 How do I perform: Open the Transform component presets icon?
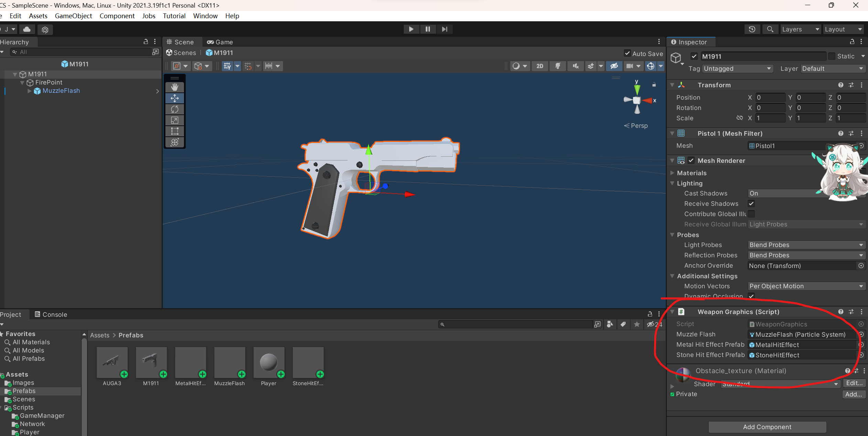[851, 85]
